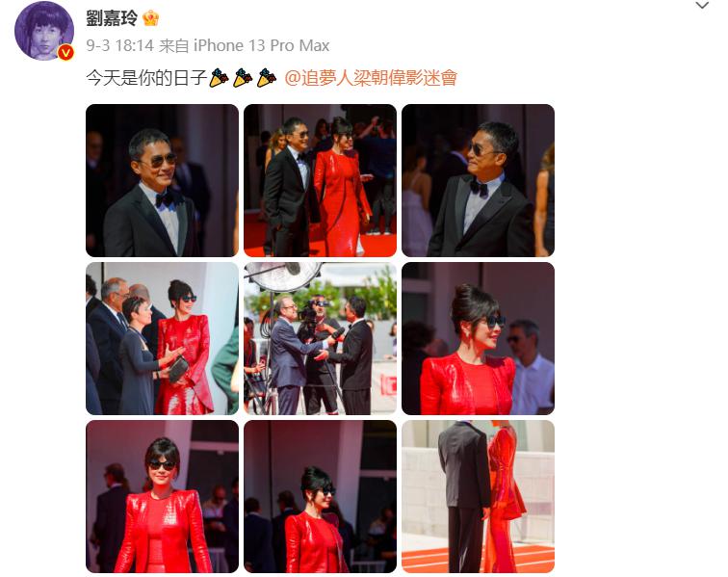The height and width of the screenshot is (577, 728).
Task: Click the orange verified V badge
Action: (x=65, y=52)
